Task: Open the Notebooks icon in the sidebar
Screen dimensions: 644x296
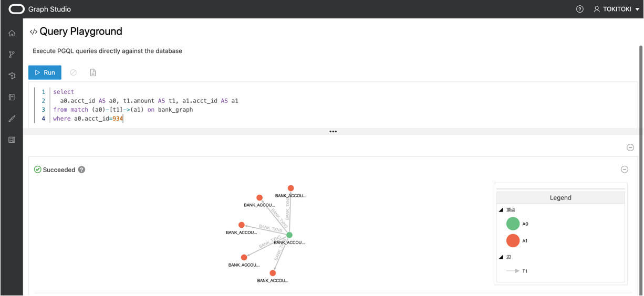Action: coord(12,97)
